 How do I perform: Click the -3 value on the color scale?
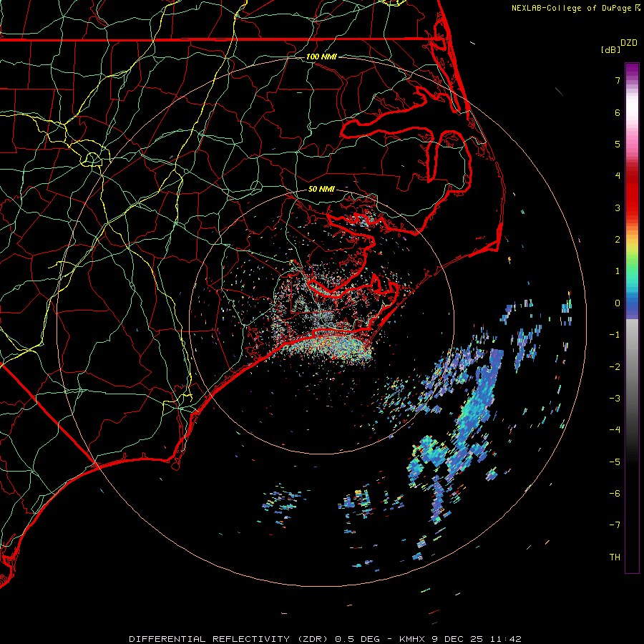[x=615, y=399]
